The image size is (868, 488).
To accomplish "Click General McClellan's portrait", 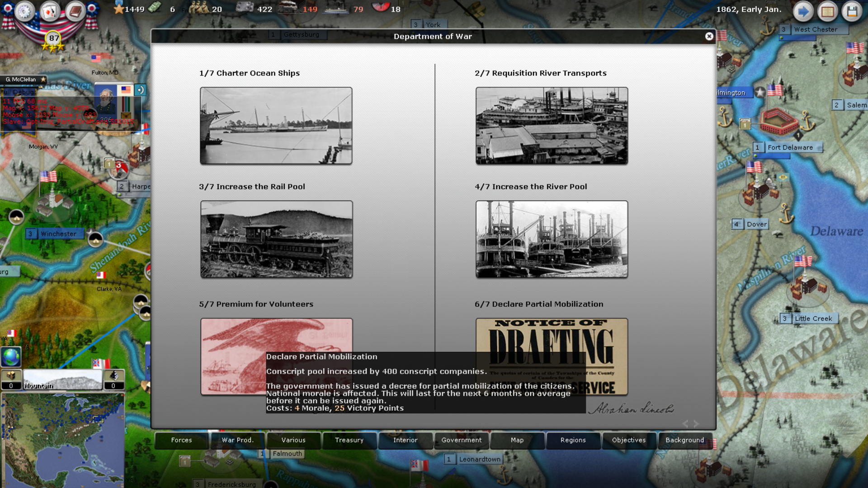I will (x=106, y=100).
